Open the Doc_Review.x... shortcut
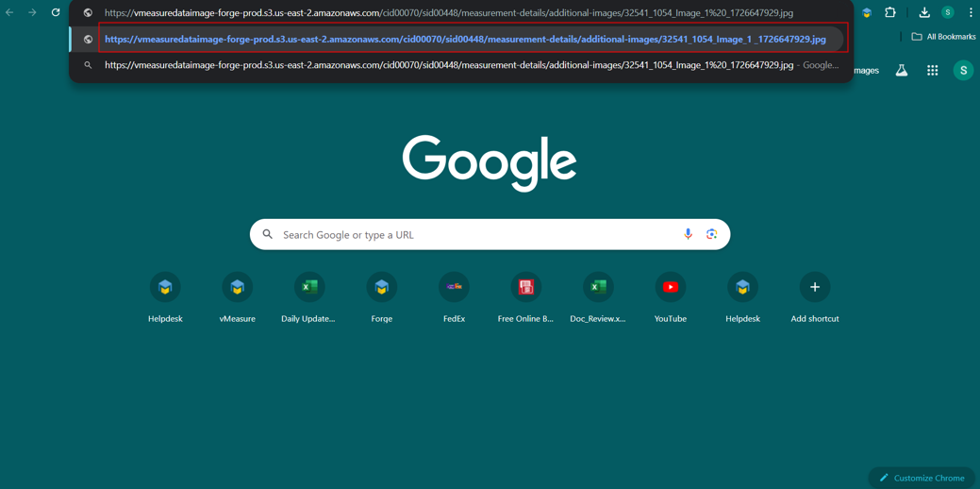The width and height of the screenshot is (980, 489). click(x=598, y=297)
